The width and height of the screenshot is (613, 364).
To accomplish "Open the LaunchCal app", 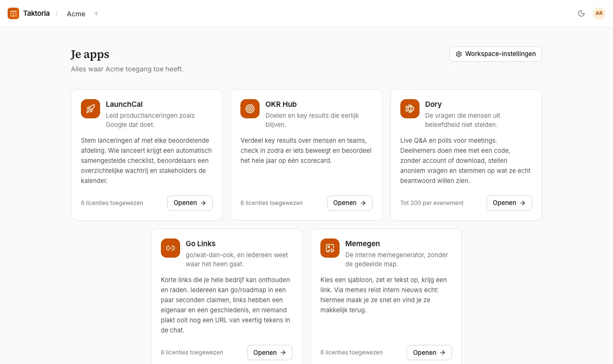I will tap(190, 203).
